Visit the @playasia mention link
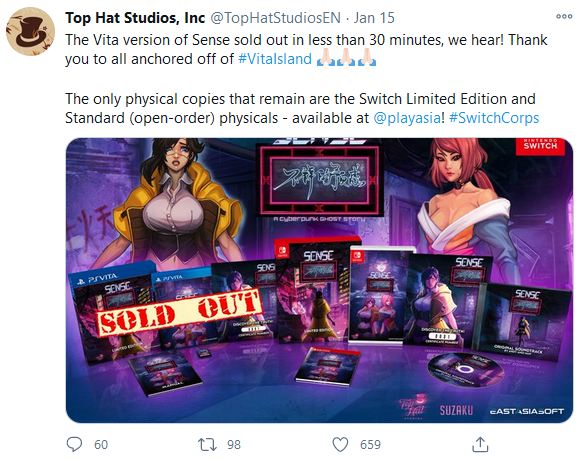584x460 pixels. tap(407, 118)
